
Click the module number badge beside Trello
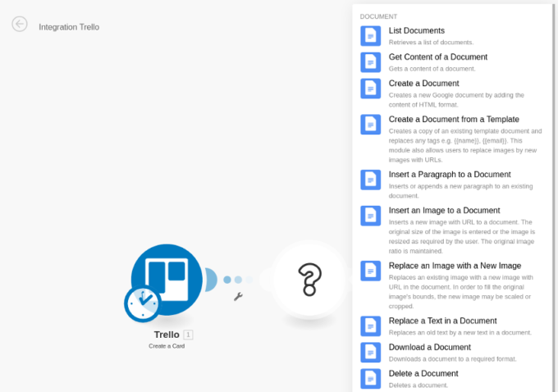(189, 335)
